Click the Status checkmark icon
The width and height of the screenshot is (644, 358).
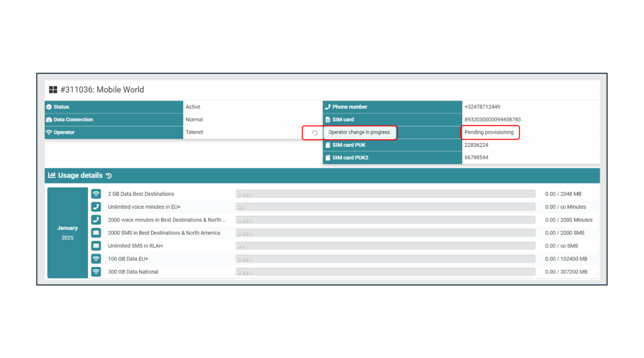tap(49, 107)
